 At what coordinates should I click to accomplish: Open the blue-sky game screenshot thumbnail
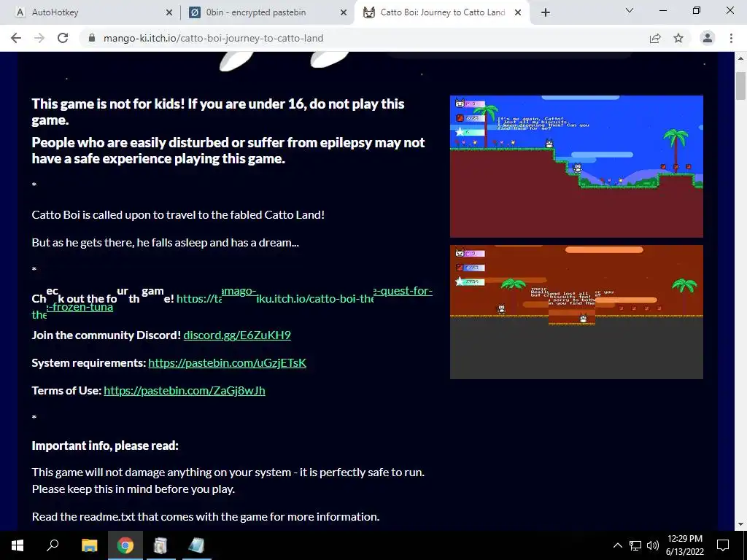click(576, 166)
